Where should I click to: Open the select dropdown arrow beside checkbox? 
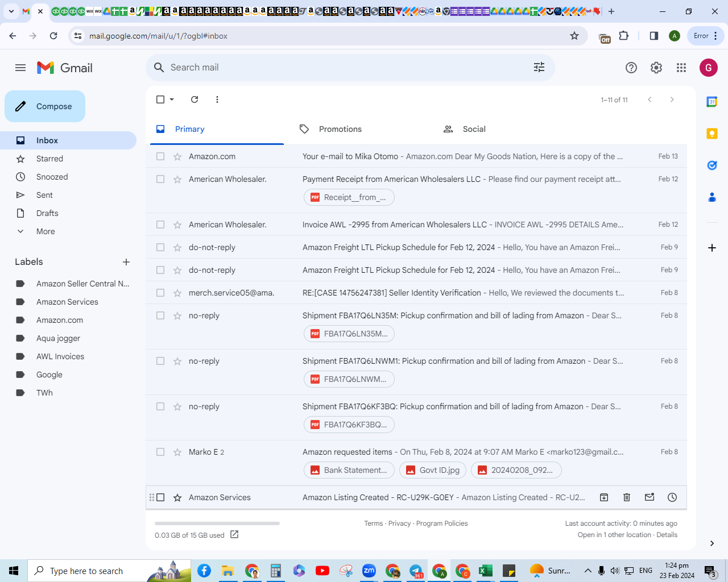(172, 99)
